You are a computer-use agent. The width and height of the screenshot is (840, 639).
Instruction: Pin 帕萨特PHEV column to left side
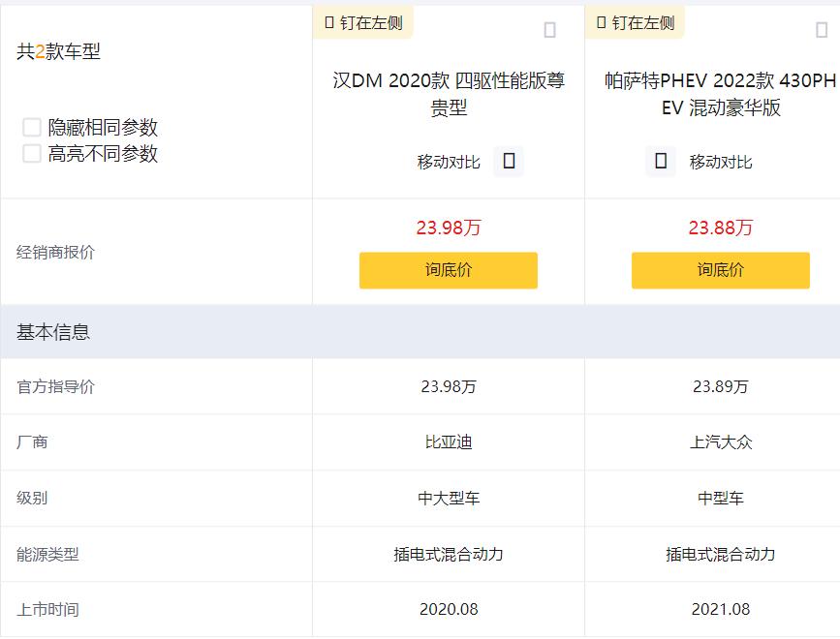(636, 22)
